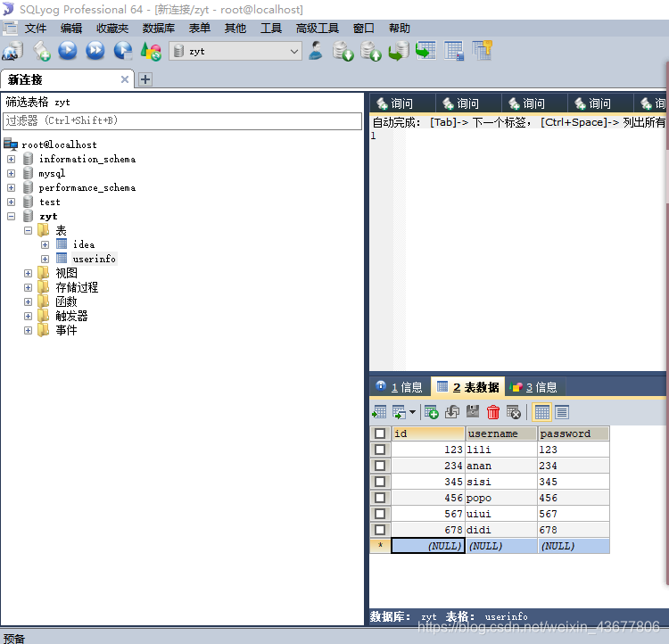The image size is (669, 644).
Task: Open the schema designer icon
Action: [x=482, y=51]
